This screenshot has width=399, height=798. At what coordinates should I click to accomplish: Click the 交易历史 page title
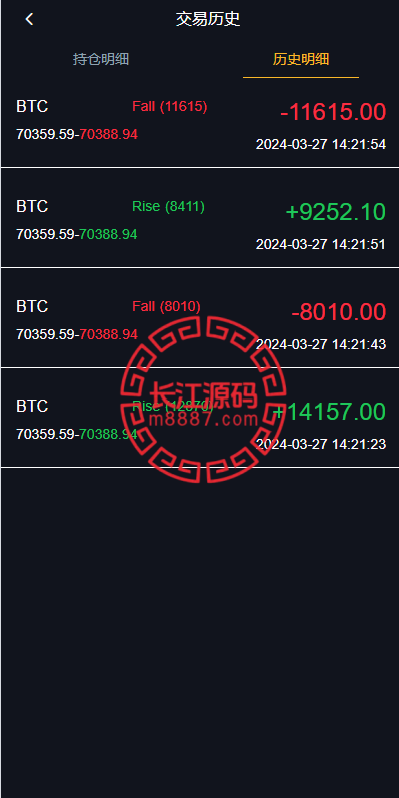208,19
